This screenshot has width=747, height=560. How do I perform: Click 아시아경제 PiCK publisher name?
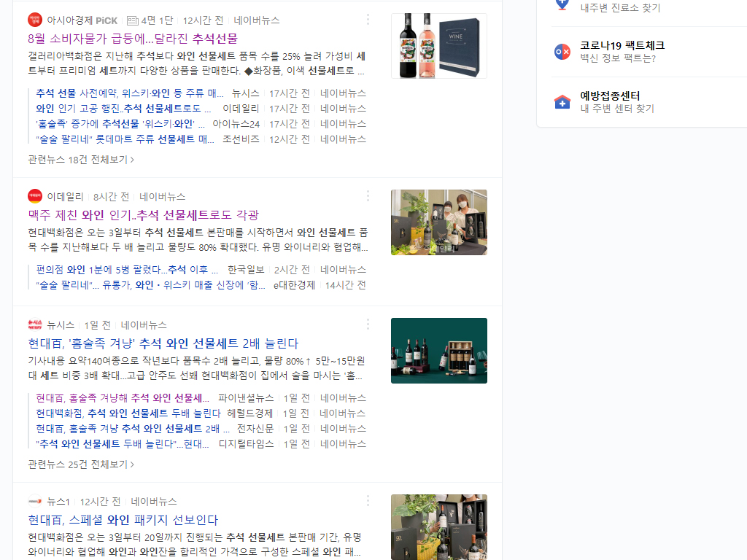click(82, 20)
